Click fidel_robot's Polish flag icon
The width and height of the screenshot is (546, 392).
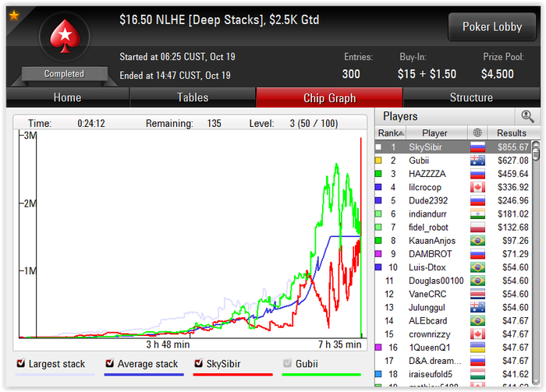(x=477, y=227)
